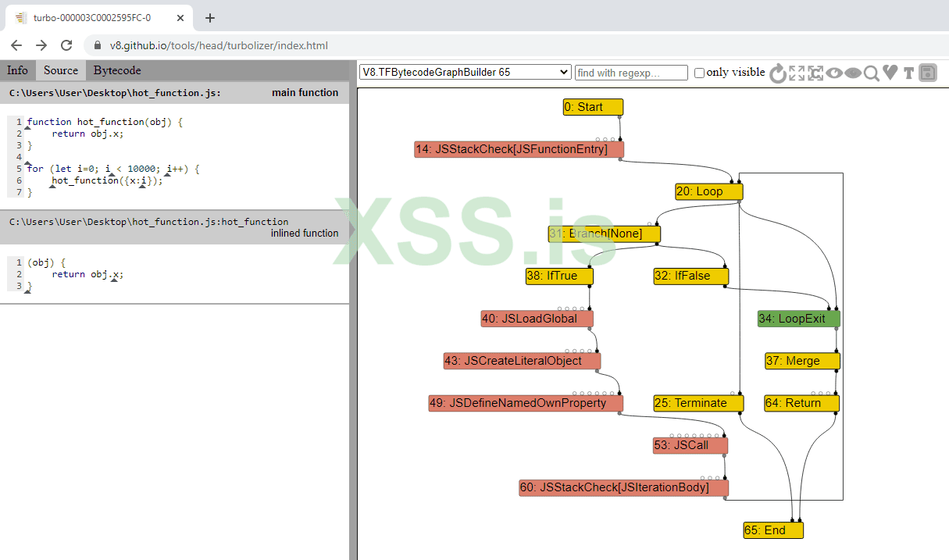Screen dimensions: 949x560
Task: Toggle types with the T icon
Action: 908,73
